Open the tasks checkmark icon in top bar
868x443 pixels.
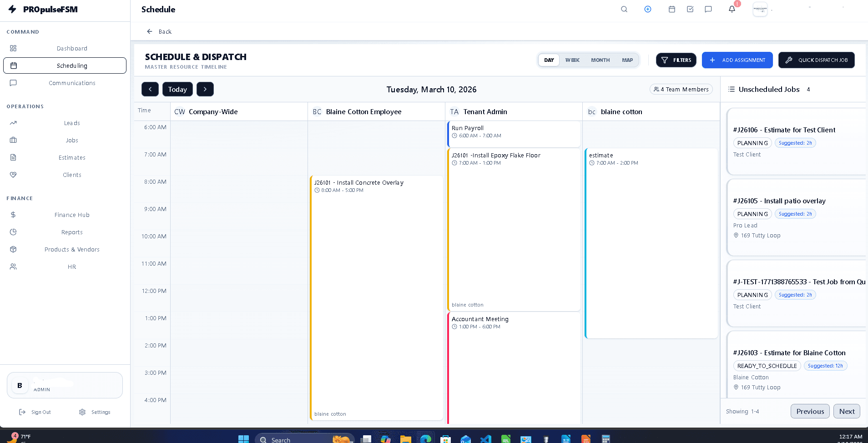point(690,9)
